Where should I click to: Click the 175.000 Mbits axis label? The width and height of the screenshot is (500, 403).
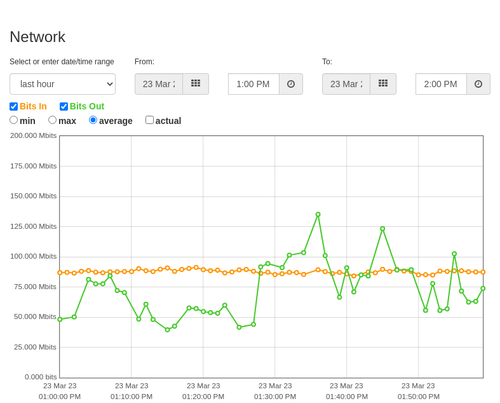click(x=33, y=166)
